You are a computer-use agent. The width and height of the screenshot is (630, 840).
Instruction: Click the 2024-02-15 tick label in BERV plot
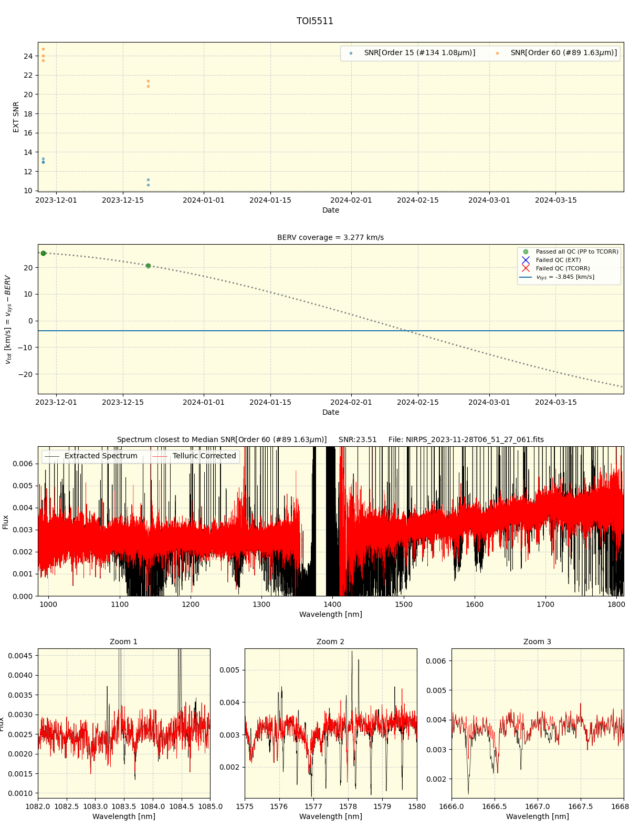tap(418, 402)
